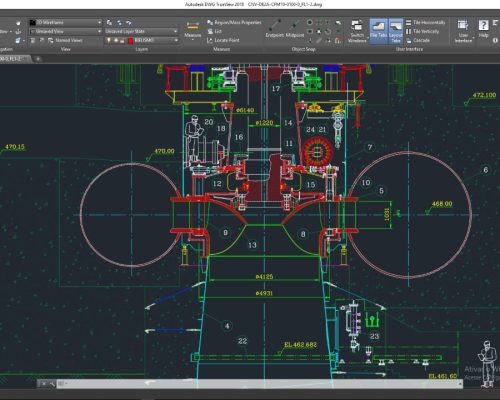
Task: Expand the View panel title
Action: [x=65, y=49]
